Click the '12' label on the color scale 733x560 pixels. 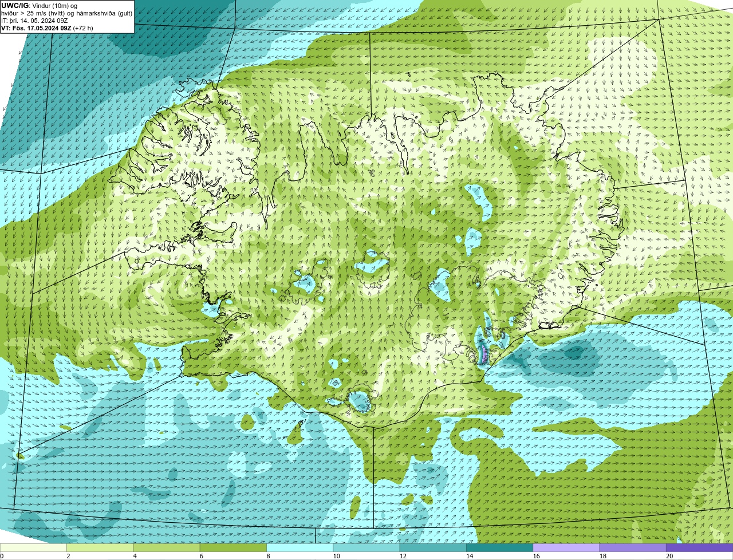(x=403, y=556)
